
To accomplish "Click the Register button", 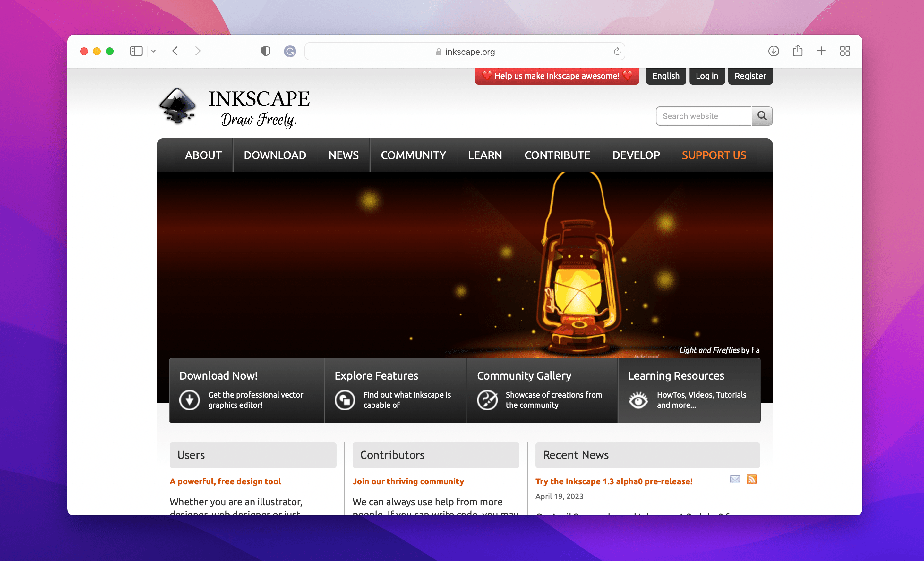I will [750, 76].
